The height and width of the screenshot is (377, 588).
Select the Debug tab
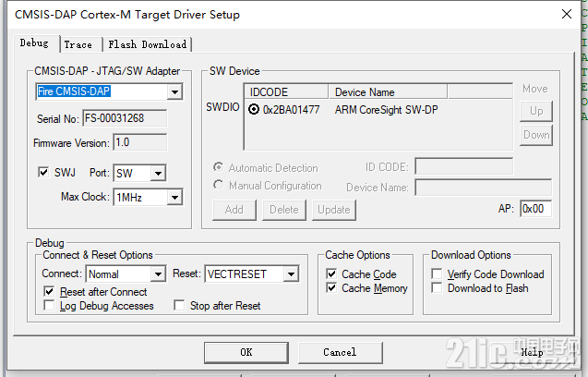click(36, 43)
